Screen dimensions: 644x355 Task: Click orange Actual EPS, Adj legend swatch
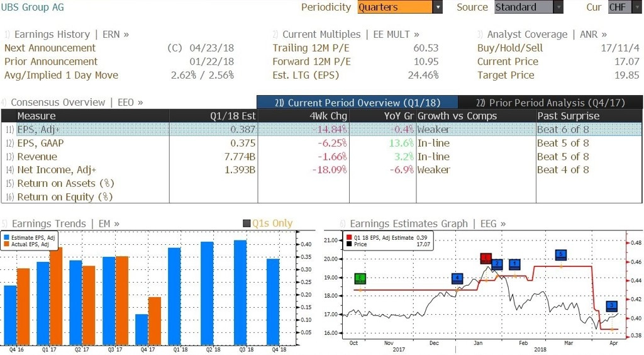point(6,244)
